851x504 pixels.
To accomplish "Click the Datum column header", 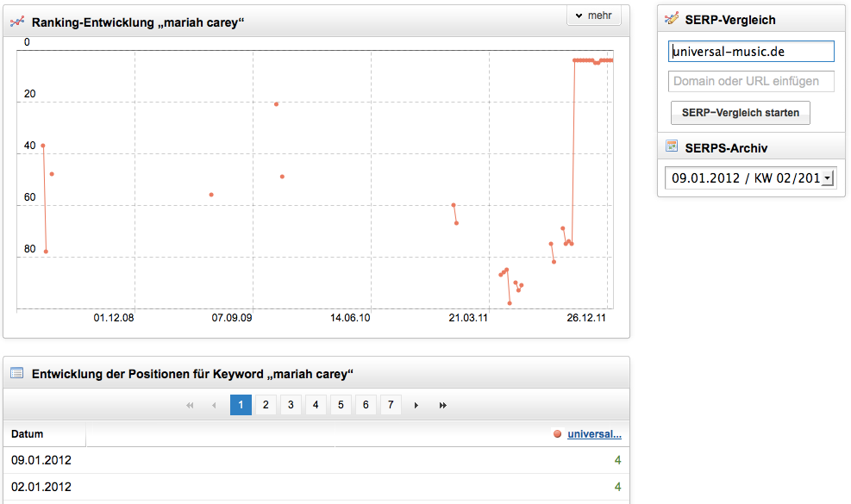I will click(28, 434).
